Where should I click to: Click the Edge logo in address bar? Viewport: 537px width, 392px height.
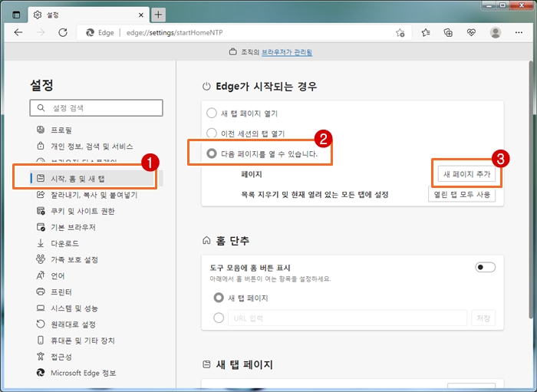coord(90,32)
